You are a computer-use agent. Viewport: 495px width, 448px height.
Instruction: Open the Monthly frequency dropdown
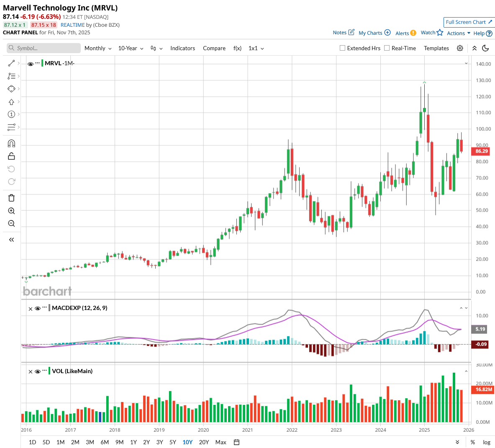98,48
